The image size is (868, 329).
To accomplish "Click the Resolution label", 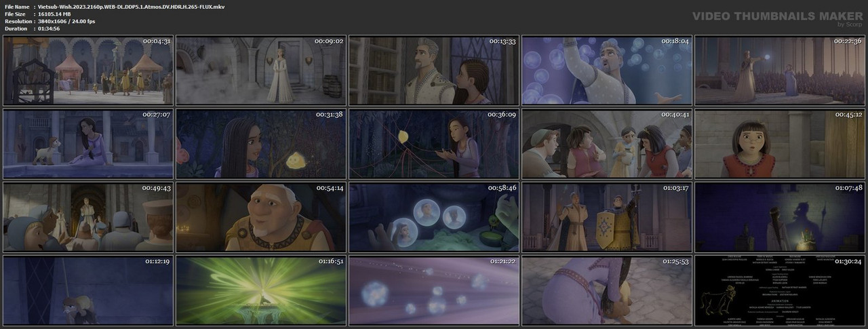I will click(18, 21).
